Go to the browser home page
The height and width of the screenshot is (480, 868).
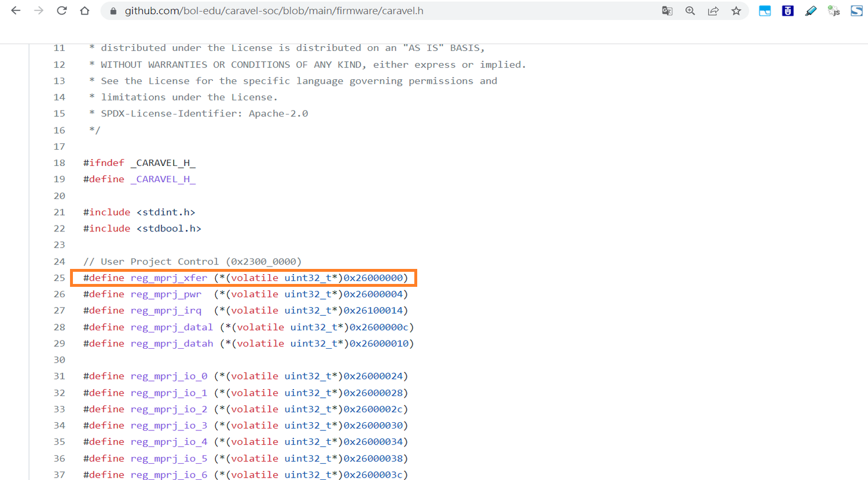tap(84, 10)
